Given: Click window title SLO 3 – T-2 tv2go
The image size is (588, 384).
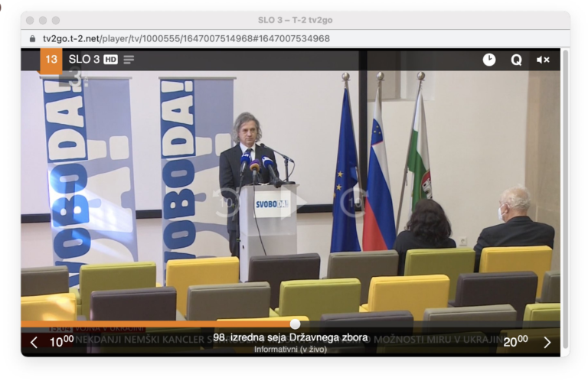Looking at the screenshot, I should pyautogui.click(x=295, y=20).
